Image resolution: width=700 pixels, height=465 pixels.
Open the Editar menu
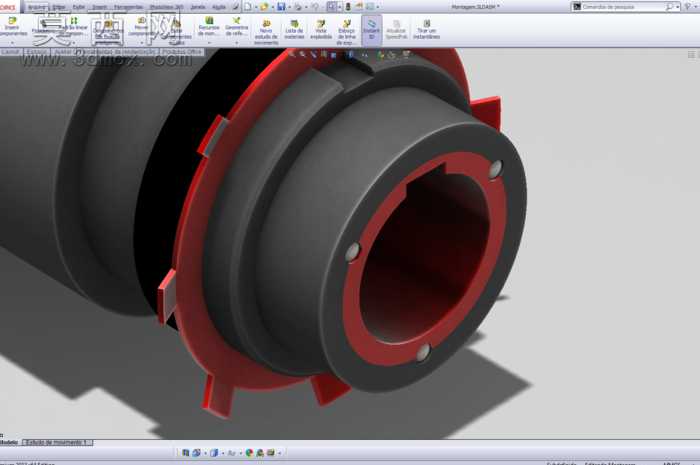coord(58,7)
